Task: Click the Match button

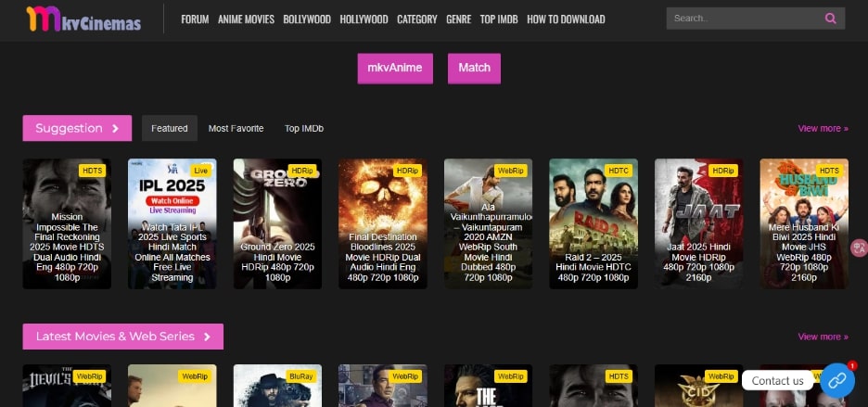Action: (474, 69)
